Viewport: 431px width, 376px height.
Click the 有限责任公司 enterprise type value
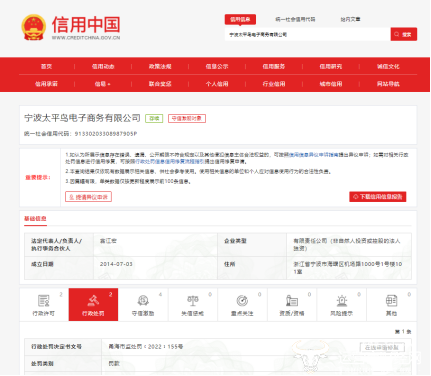click(347, 244)
